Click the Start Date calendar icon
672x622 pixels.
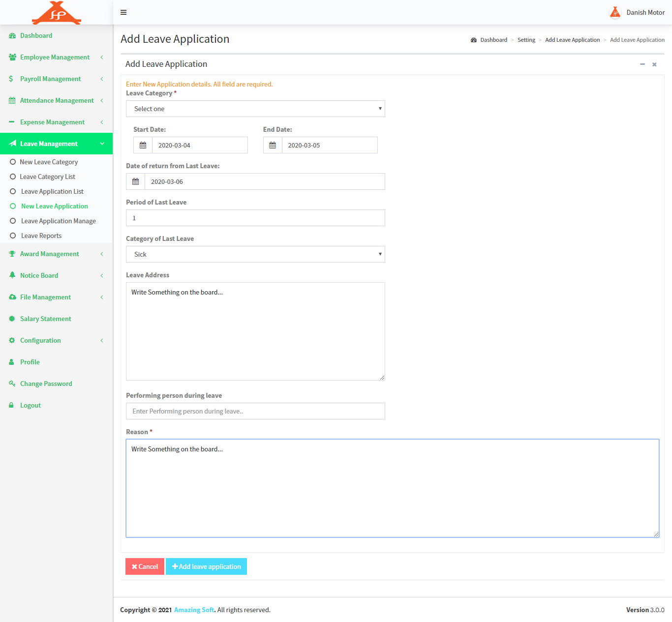pos(143,146)
